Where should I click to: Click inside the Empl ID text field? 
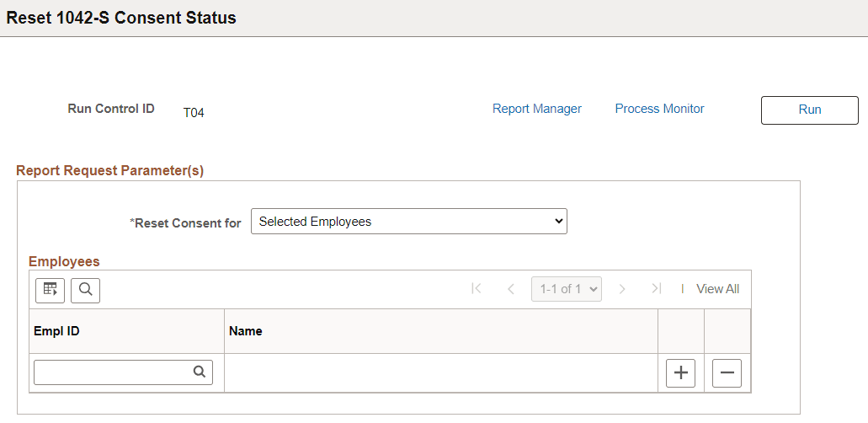(113, 372)
